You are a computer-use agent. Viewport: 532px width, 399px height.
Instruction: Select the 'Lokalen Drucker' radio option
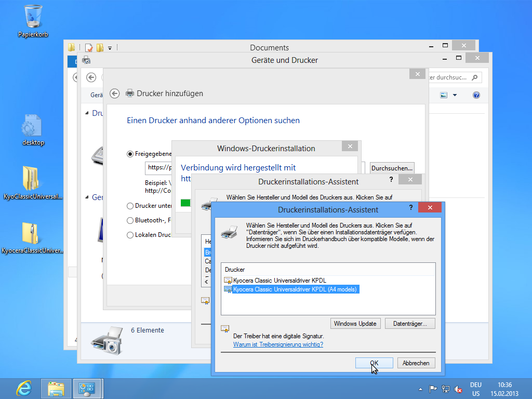pos(130,235)
